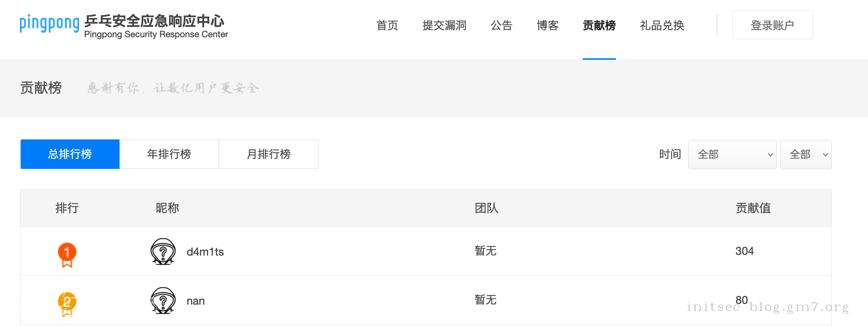Screen dimensions: 868x326
Task: Click nan user avatar icon
Action: tap(163, 301)
